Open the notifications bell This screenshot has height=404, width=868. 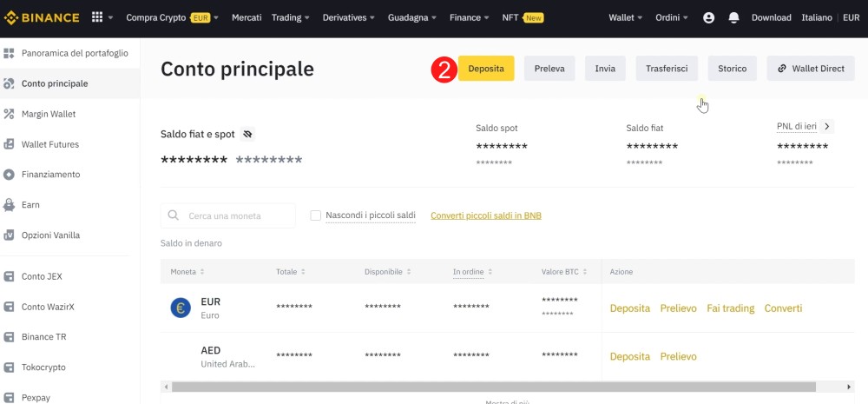734,17
